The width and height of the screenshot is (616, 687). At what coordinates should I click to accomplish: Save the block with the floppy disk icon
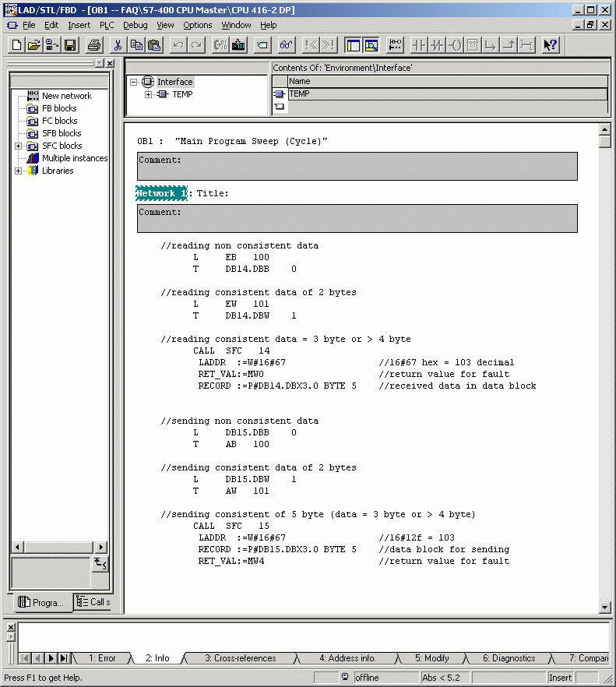click(70, 45)
